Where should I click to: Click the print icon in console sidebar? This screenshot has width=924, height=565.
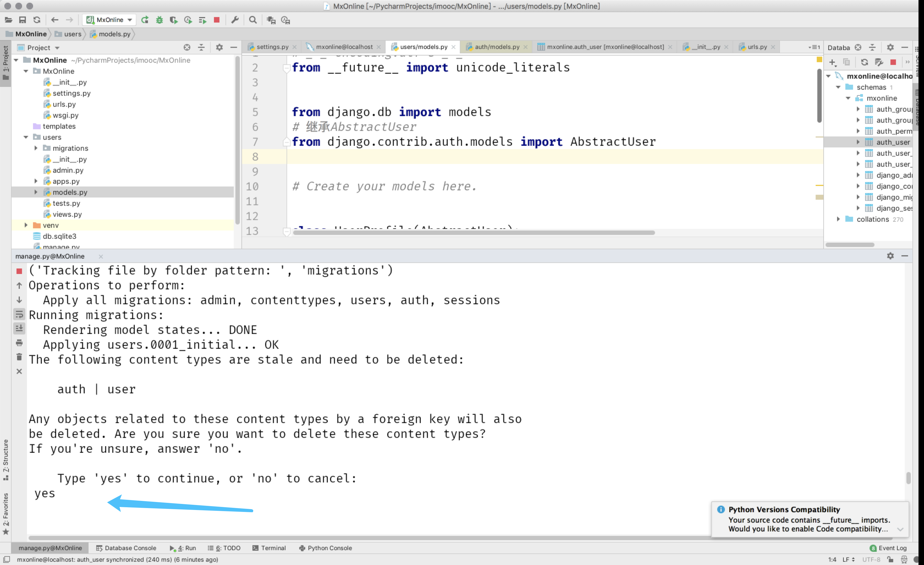pos(19,343)
